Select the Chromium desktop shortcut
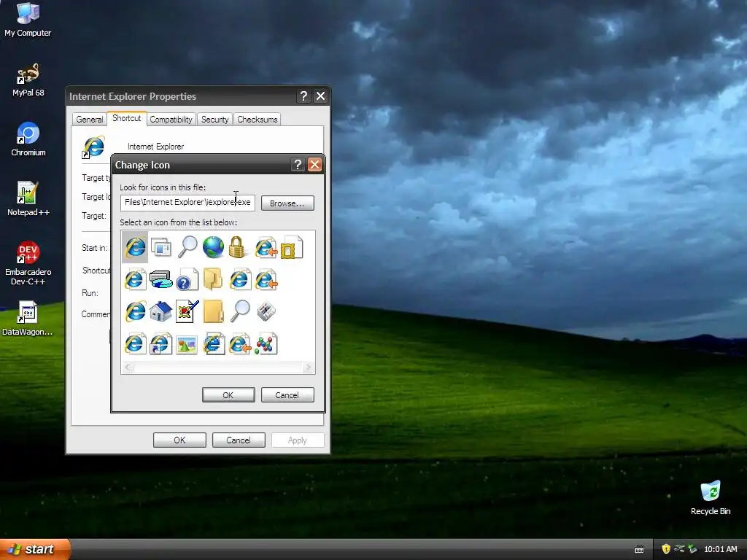This screenshot has width=747, height=560. click(28, 139)
